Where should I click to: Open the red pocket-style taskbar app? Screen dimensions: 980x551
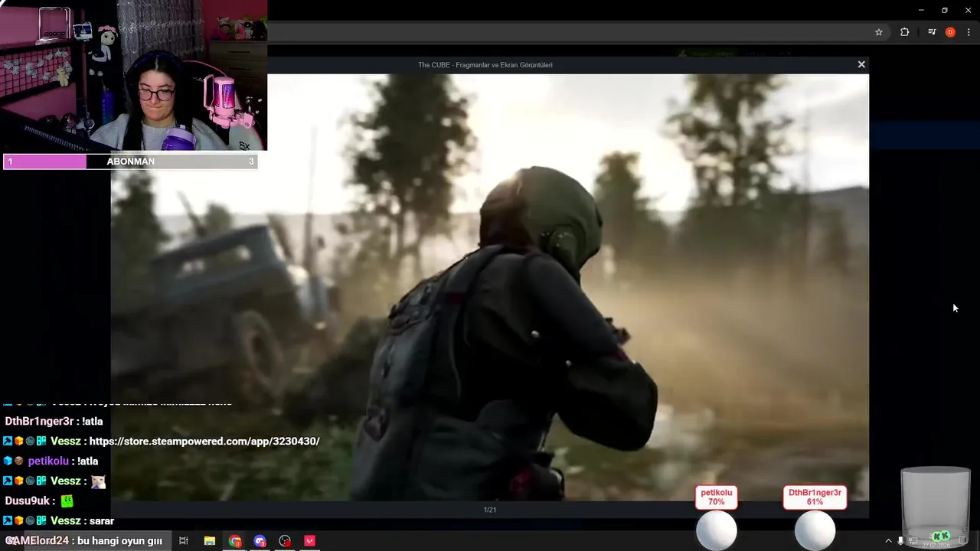(310, 540)
